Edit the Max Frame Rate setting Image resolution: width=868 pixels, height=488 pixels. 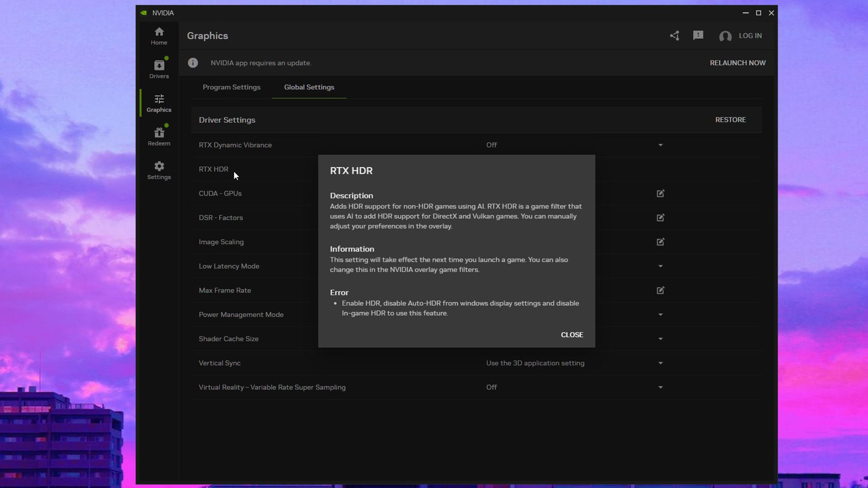660,291
